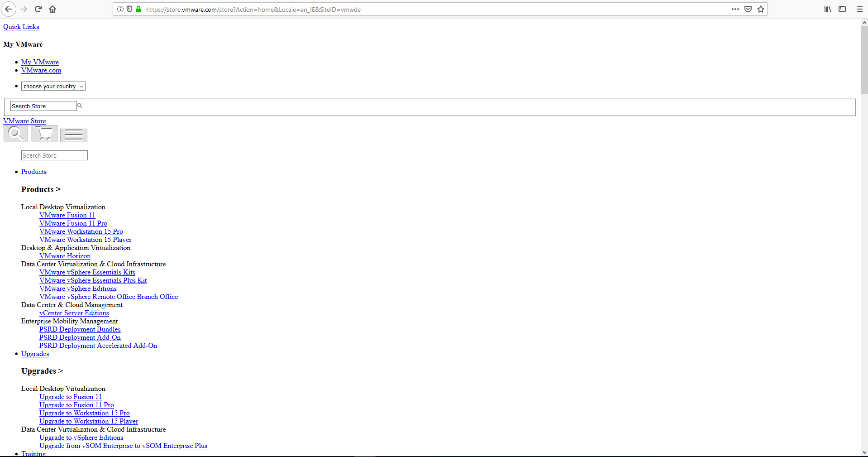Open the page actions ellipsis menu

[x=735, y=9]
